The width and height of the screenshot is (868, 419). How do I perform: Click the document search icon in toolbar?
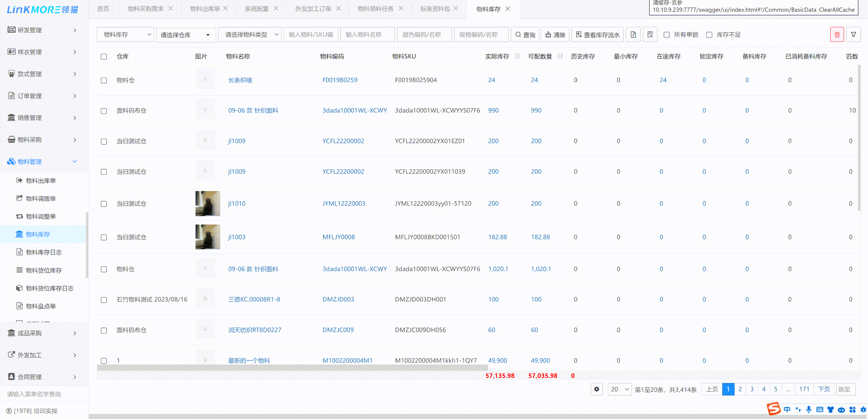(650, 35)
